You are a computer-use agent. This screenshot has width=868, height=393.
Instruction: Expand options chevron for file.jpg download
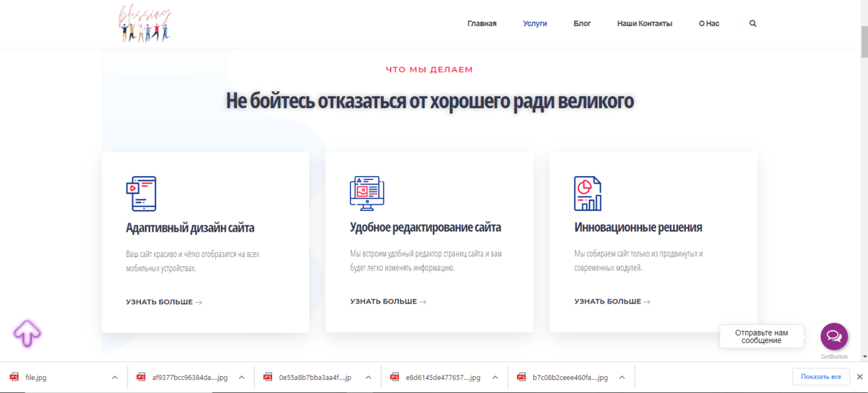pos(115,377)
